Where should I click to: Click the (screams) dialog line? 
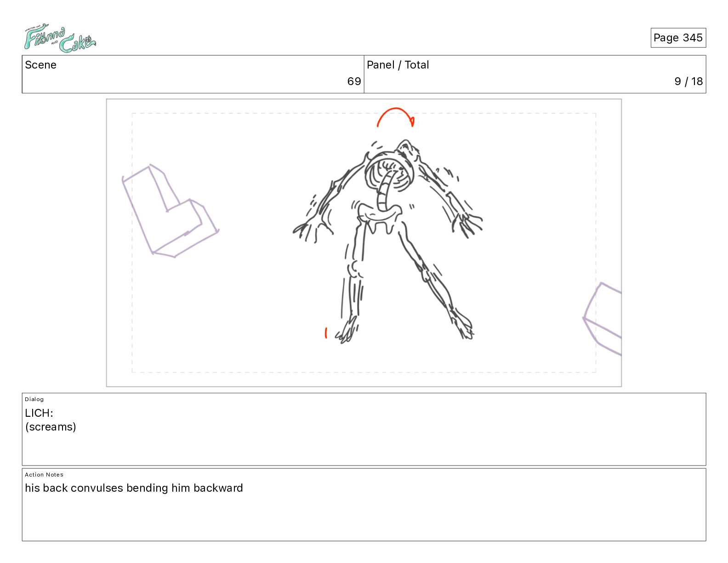pyautogui.click(x=51, y=427)
